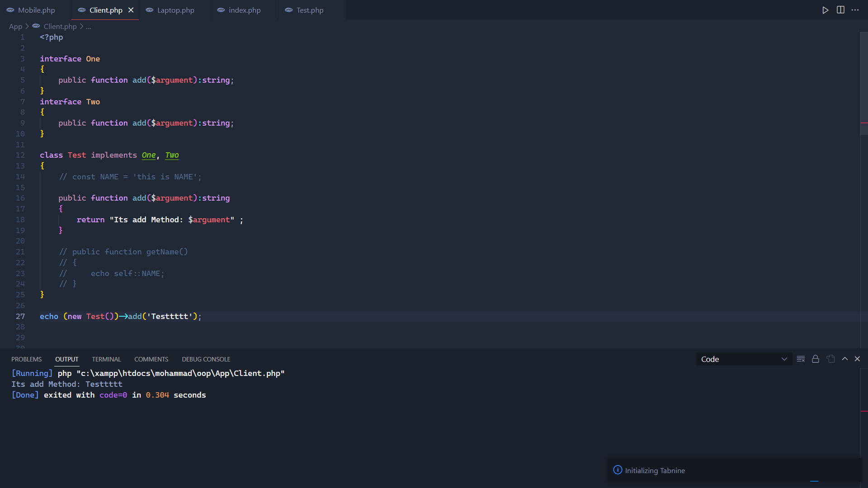
Task: Open the OUTPUT panel tab
Action: pyautogui.click(x=67, y=359)
